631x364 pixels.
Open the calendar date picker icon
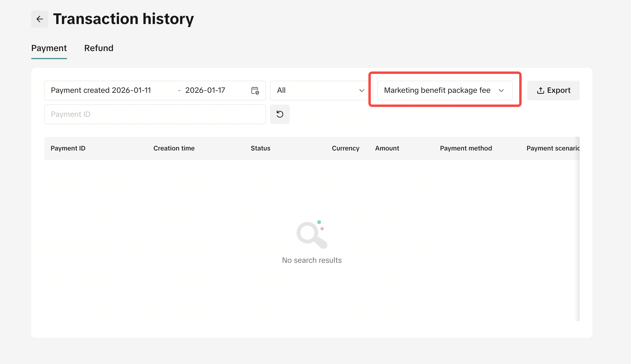(x=255, y=90)
